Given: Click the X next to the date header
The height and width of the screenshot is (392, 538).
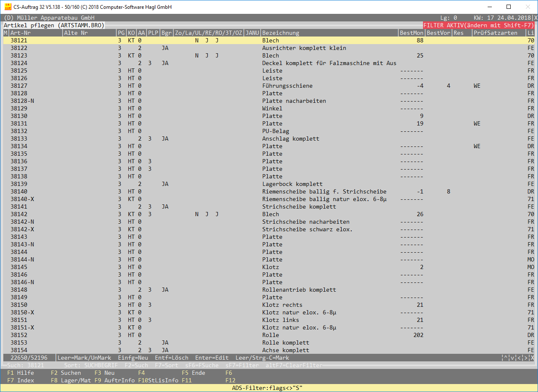Looking at the screenshot, I should click(x=535, y=18).
